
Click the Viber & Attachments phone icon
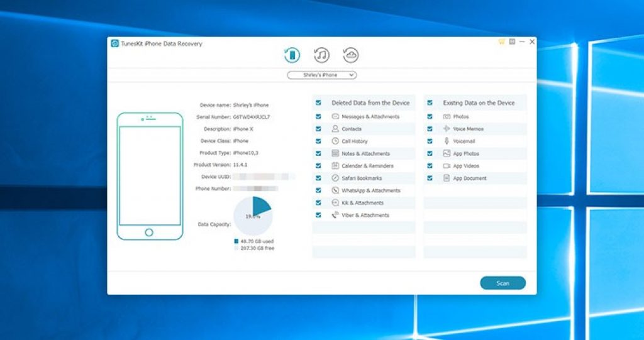coord(335,215)
